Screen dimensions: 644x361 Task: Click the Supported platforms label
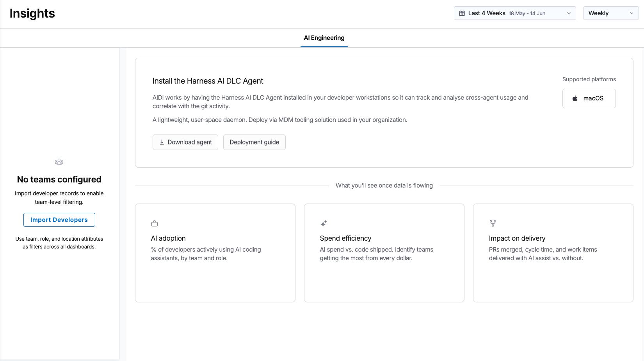589,79
